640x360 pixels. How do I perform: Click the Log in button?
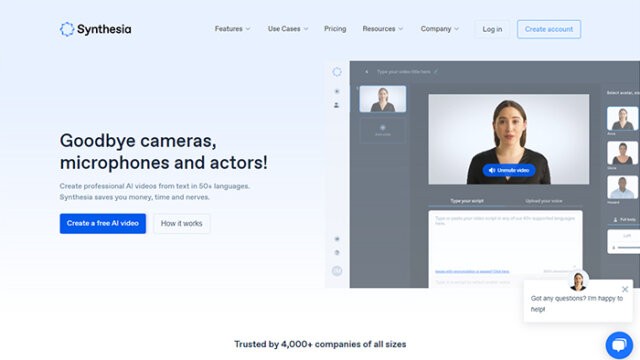[492, 29]
